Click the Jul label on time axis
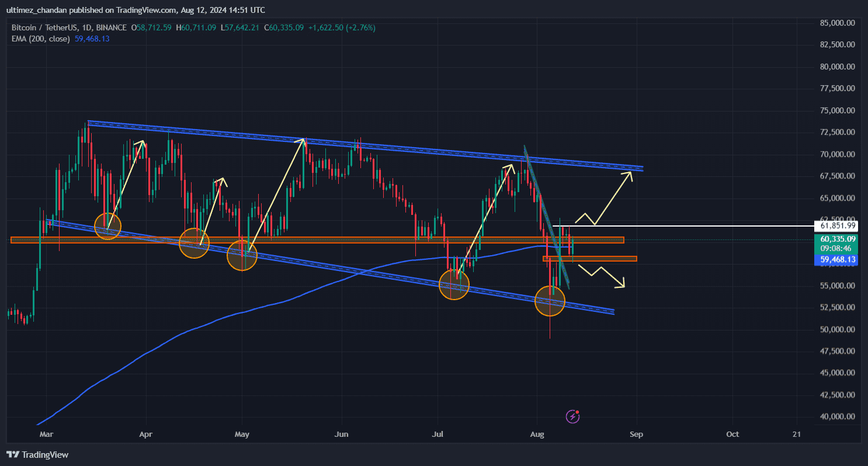The image size is (868, 466). (x=439, y=434)
